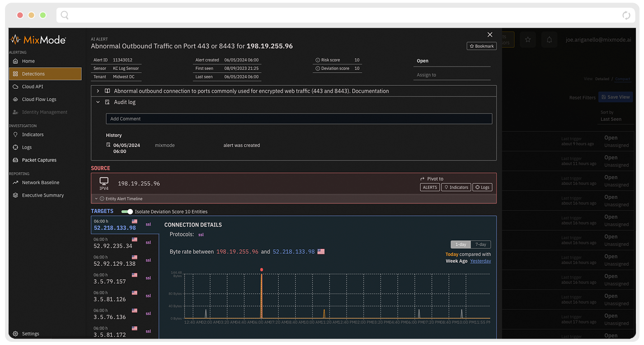Select target 3.5.79.157 in the list
Screen dimensions: 644x345
click(x=110, y=281)
